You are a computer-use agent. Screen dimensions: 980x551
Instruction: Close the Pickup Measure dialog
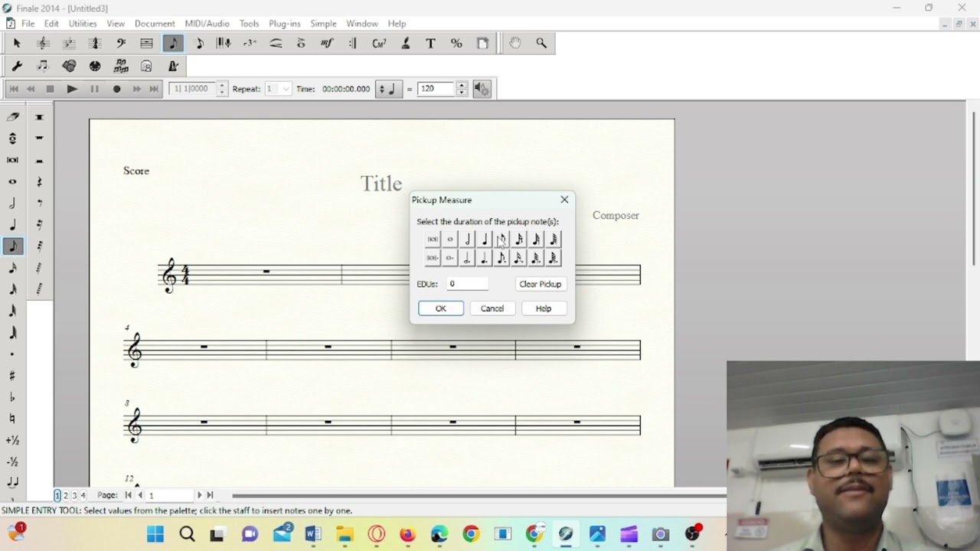564,200
